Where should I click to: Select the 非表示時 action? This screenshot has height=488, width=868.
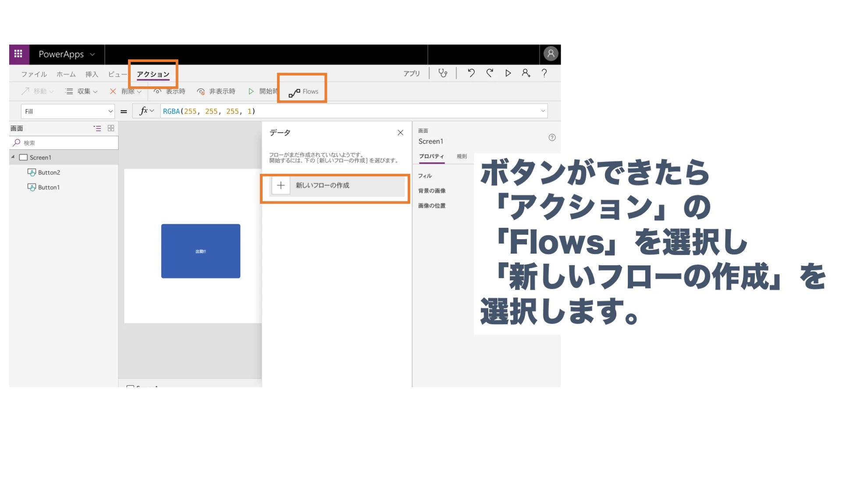(x=216, y=92)
